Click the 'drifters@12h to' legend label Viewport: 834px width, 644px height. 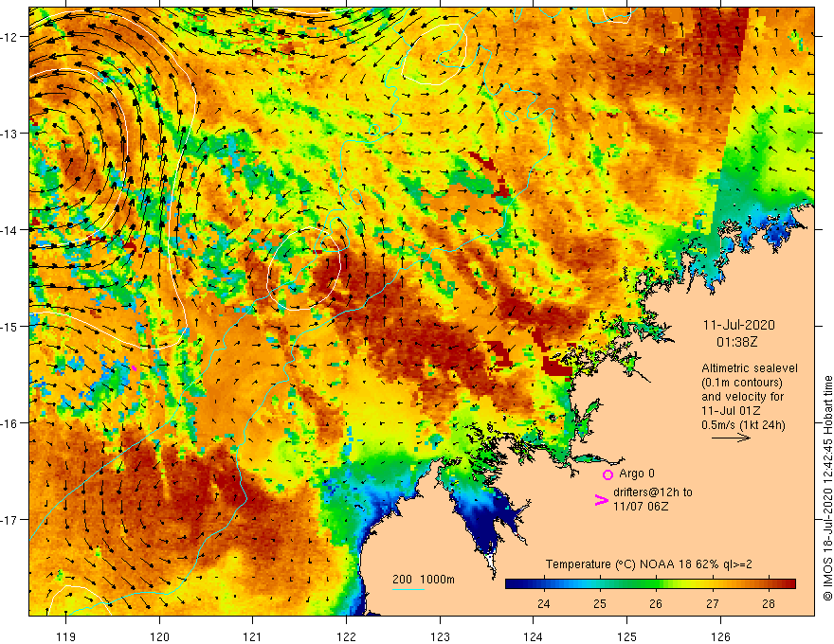click(x=653, y=492)
